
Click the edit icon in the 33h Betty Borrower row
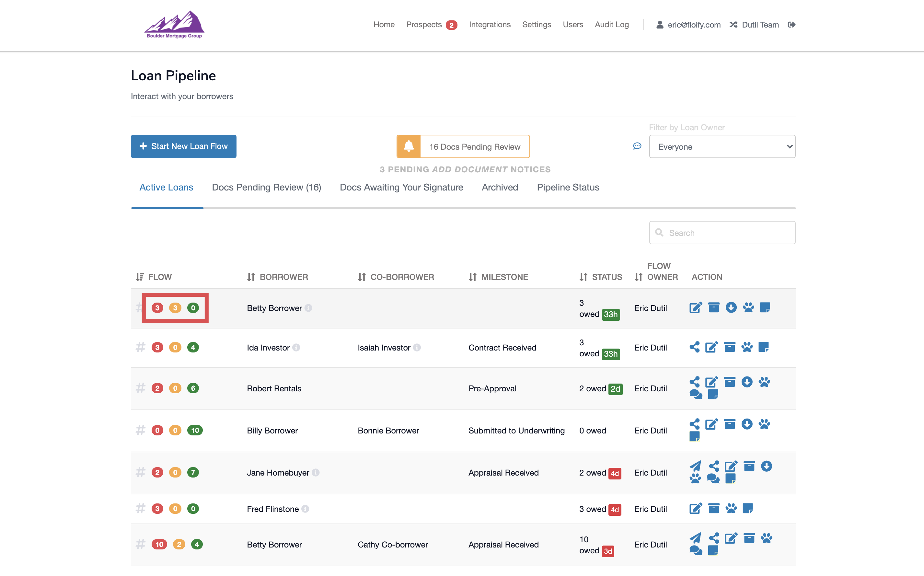coord(696,307)
